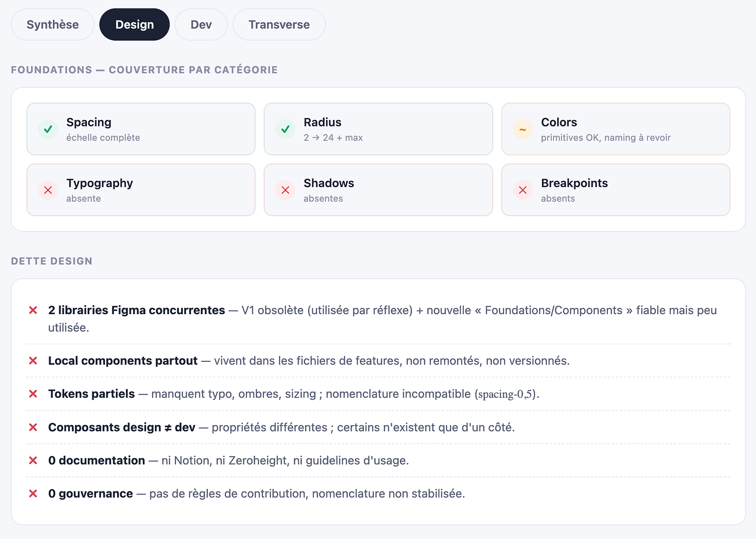Click the red X before Local components partout
This screenshot has height=539, width=756.
click(x=33, y=360)
